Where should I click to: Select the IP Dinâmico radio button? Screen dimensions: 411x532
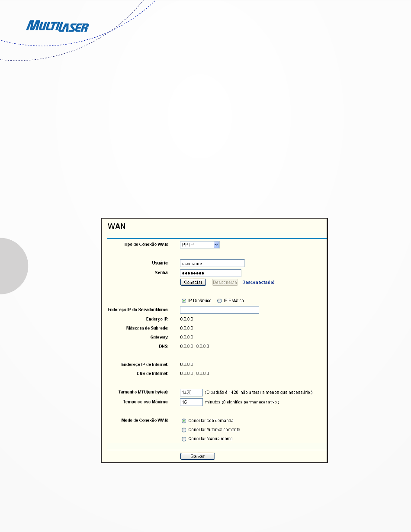(x=184, y=301)
